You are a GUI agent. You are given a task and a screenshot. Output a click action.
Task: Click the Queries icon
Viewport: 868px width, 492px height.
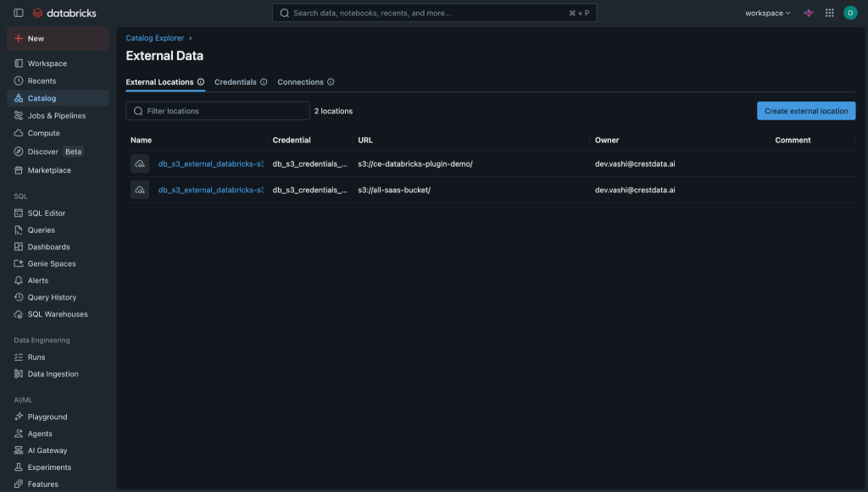[19, 230]
